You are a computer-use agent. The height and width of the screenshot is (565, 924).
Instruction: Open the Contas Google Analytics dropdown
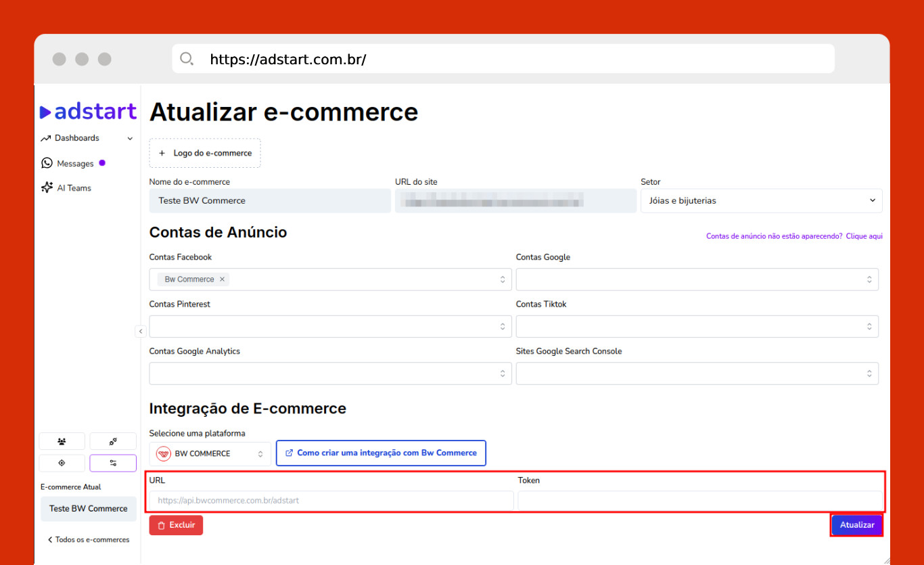point(331,374)
